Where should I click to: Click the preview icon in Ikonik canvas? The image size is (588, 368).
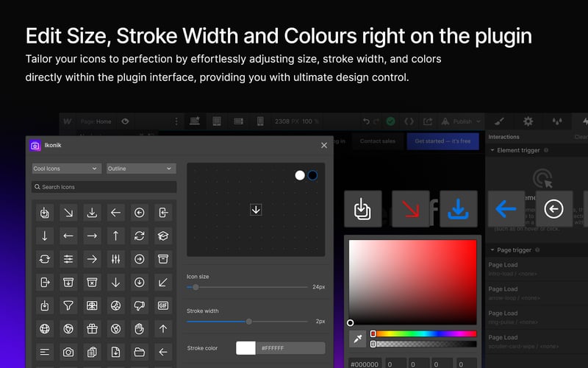[256, 210]
